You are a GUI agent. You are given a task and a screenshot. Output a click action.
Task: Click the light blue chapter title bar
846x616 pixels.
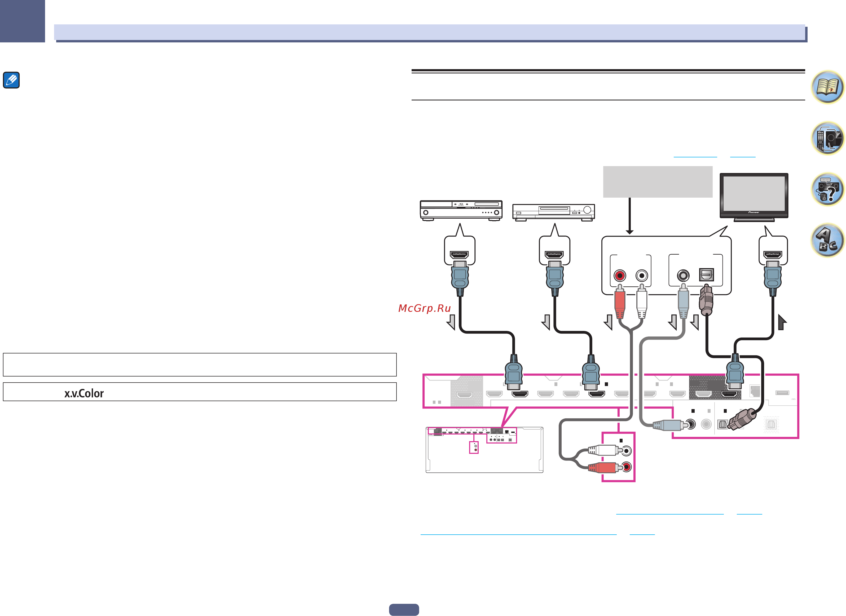click(429, 32)
